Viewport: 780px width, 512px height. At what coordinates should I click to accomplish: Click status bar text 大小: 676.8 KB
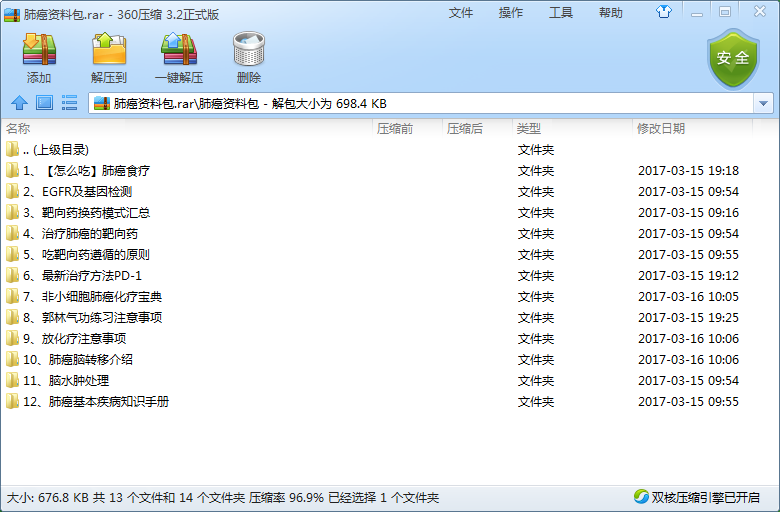point(48,497)
